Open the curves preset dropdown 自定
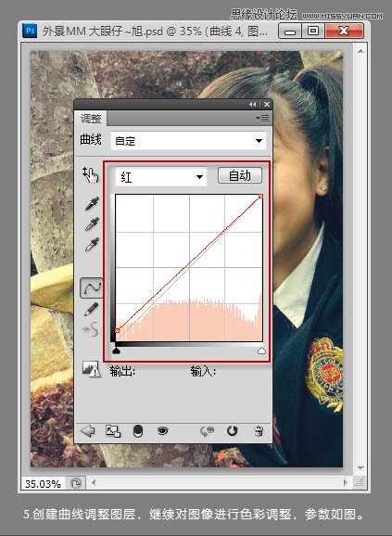 (x=188, y=141)
